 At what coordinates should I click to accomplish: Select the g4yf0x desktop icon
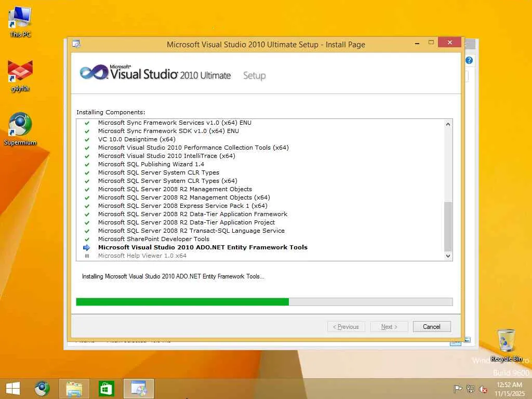pos(20,76)
